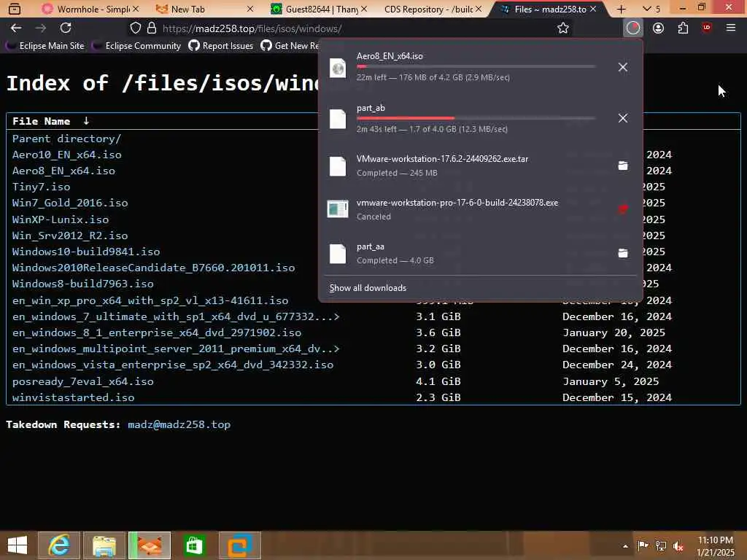Open the Firefox hamburger menu
The height and width of the screenshot is (560, 747).
pyautogui.click(x=731, y=28)
